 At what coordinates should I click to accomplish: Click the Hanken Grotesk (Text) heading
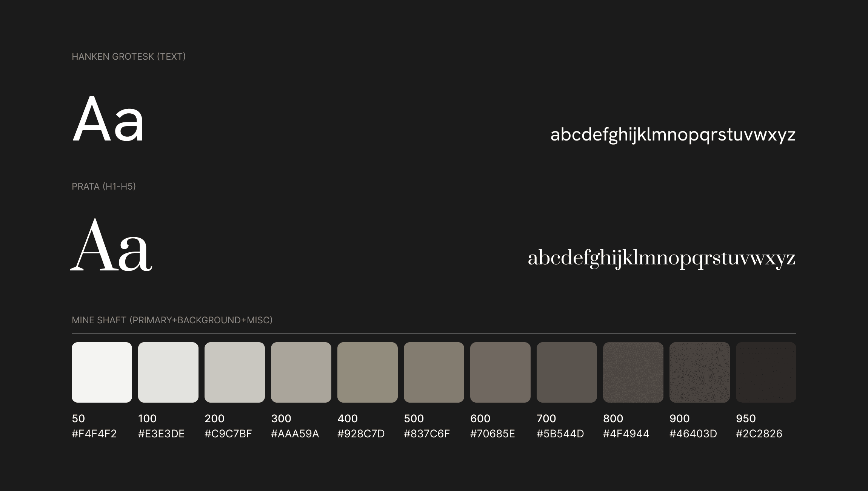(x=129, y=57)
